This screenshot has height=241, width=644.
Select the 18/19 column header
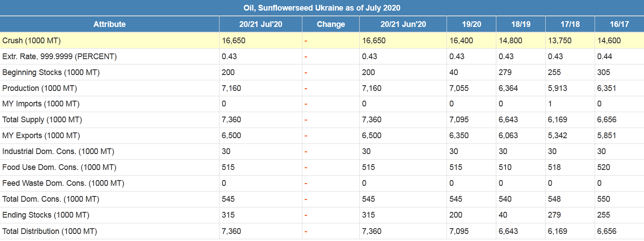521,24
